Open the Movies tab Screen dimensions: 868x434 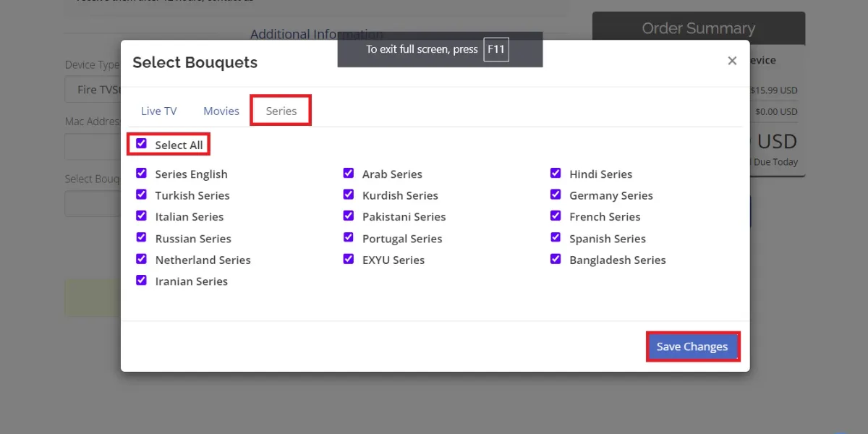pyautogui.click(x=221, y=111)
